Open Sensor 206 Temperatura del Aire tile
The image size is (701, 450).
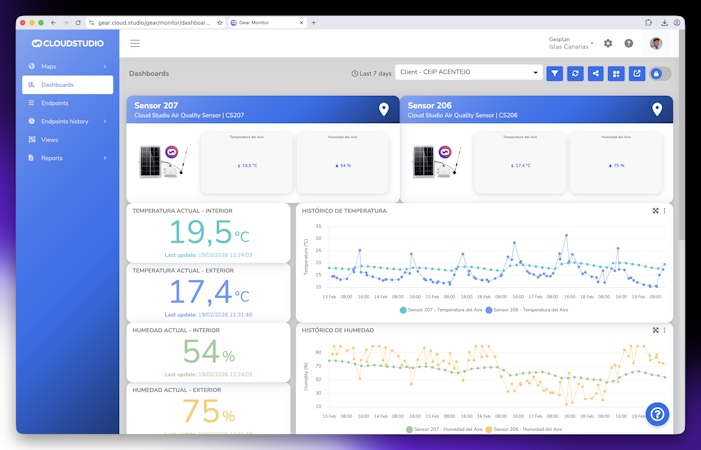point(520,163)
